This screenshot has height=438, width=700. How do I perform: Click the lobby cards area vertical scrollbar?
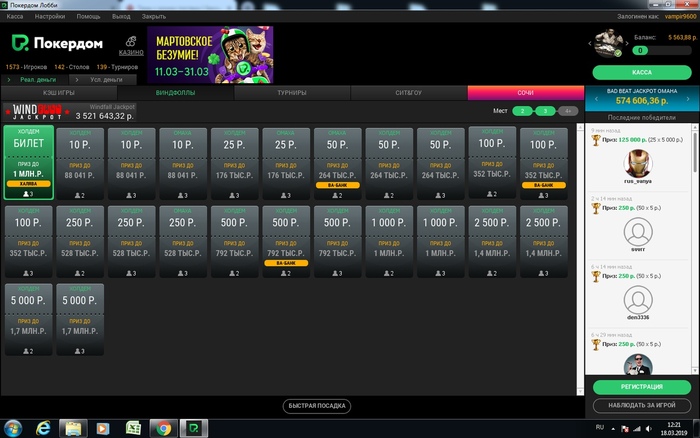[x=580, y=259]
